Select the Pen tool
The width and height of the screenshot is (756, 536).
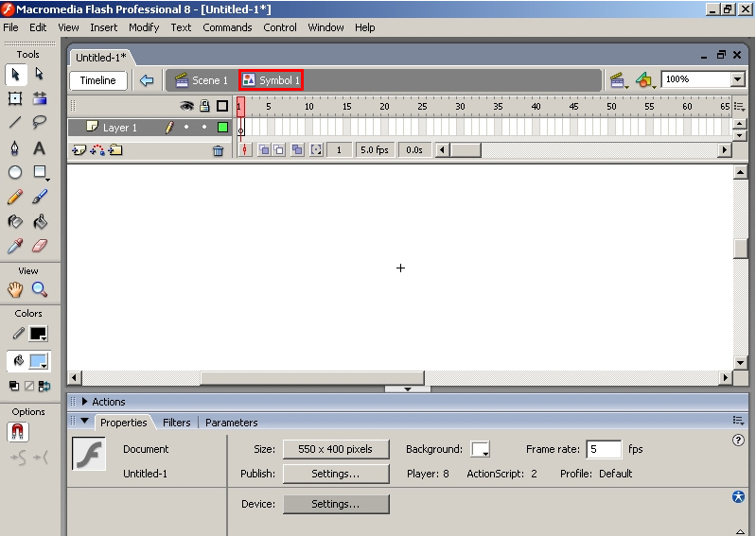pos(15,147)
